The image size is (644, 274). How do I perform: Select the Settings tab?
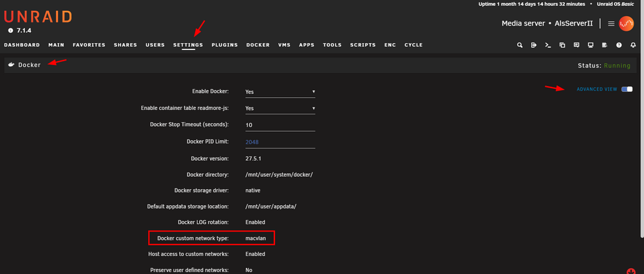tap(188, 45)
